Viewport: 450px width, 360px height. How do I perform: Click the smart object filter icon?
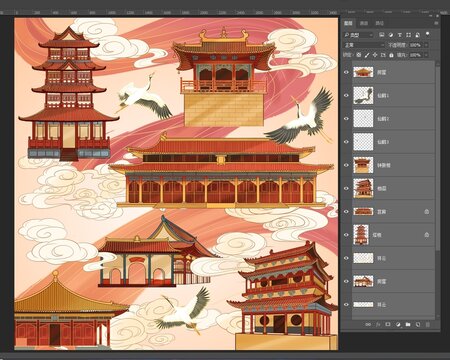click(417, 35)
